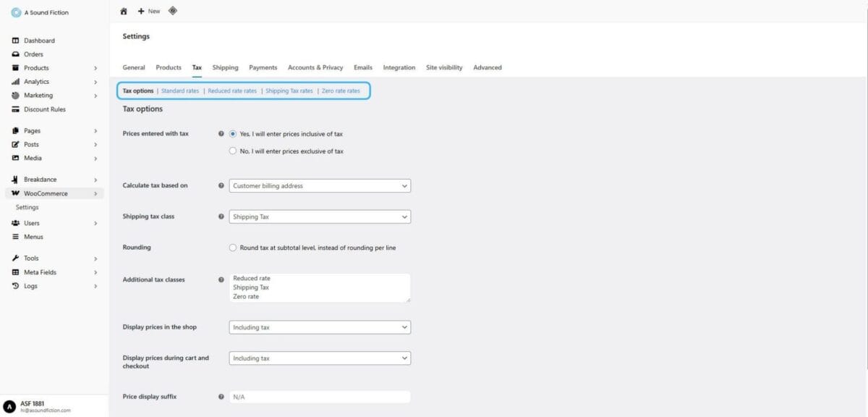This screenshot has width=868, height=417.
Task: Enable rounding tax at subtotal level
Action: pyautogui.click(x=233, y=247)
